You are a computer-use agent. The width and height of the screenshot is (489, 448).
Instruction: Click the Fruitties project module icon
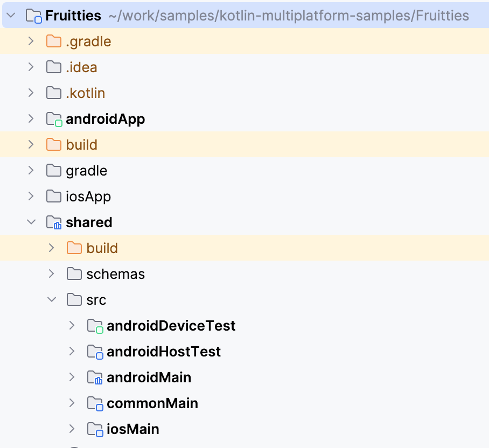coord(33,15)
